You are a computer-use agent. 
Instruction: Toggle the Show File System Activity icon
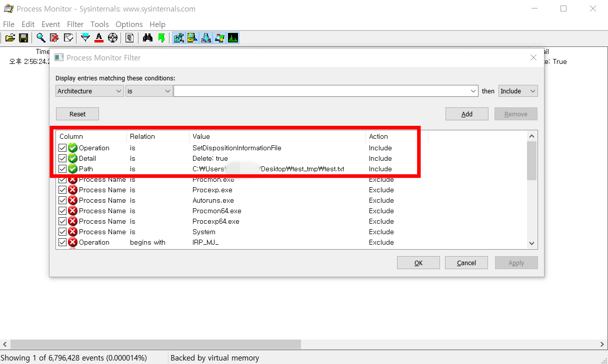192,37
